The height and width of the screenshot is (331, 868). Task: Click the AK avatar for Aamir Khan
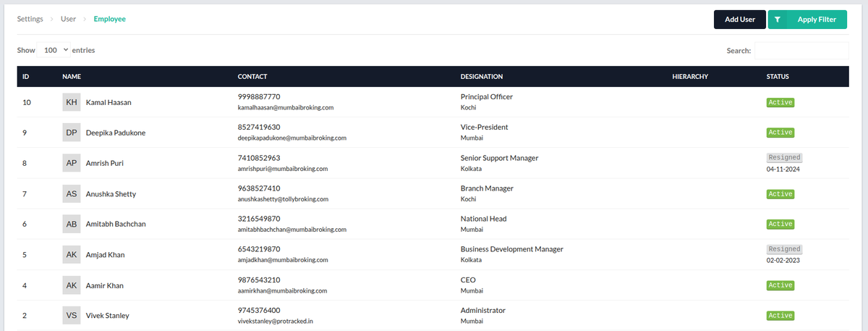tap(72, 285)
